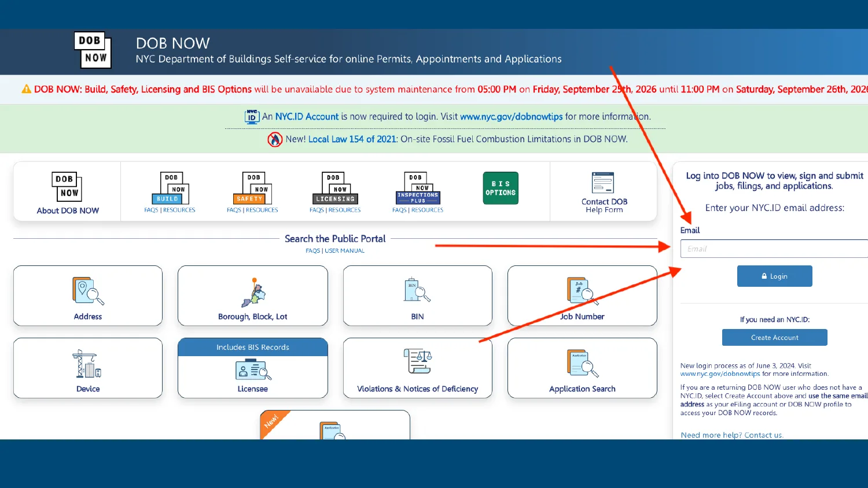Search by Borough, Block, Lot tile

point(253,295)
